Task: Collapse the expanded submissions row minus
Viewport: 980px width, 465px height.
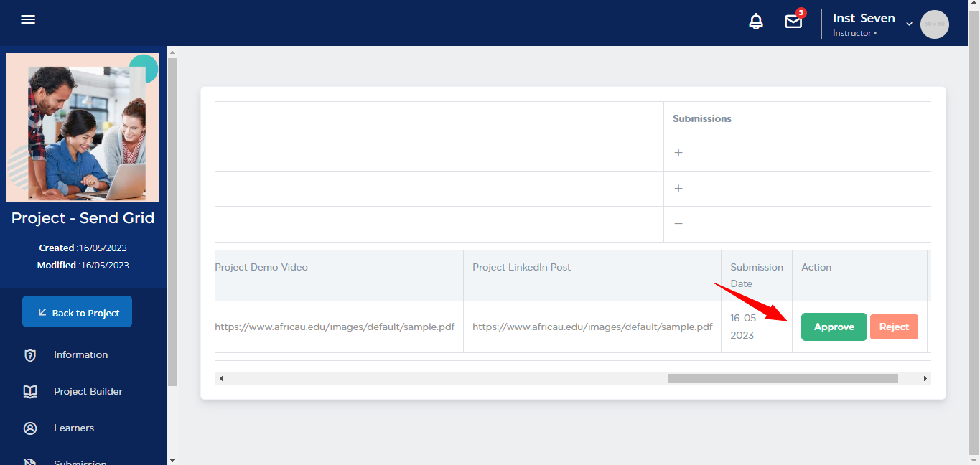Action: coord(678,224)
